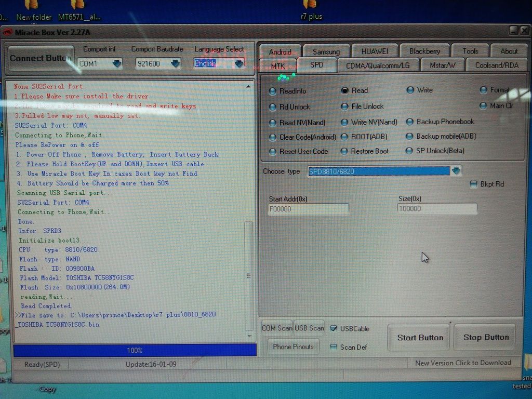Expand the Comport inf COM1 dropdown
The image size is (532, 399).
117,63
